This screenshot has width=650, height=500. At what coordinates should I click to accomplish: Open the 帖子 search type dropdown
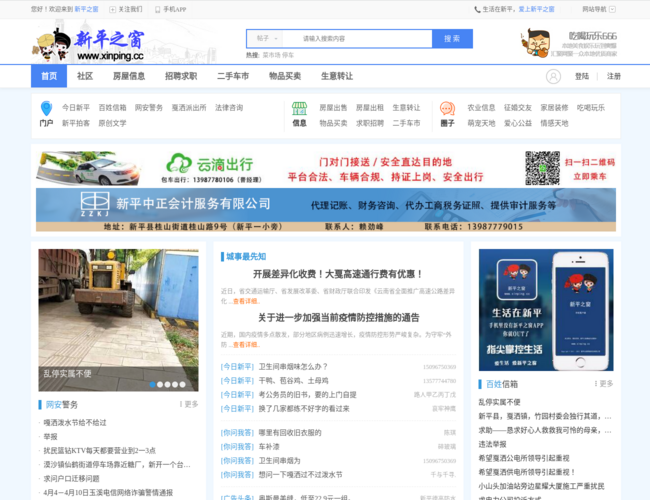pyautogui.click(x=265, y=38)
